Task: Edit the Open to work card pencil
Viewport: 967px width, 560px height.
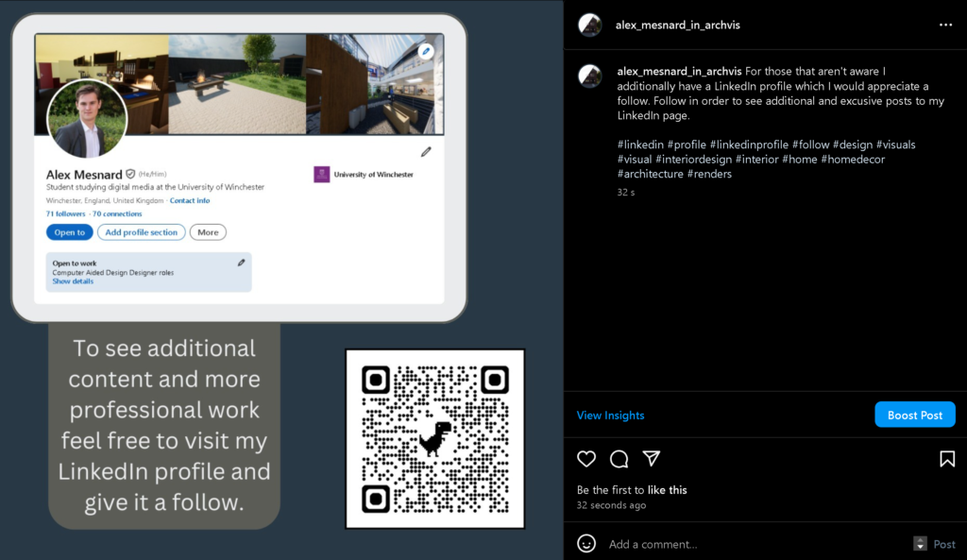Action: click(x=241, y=263)
